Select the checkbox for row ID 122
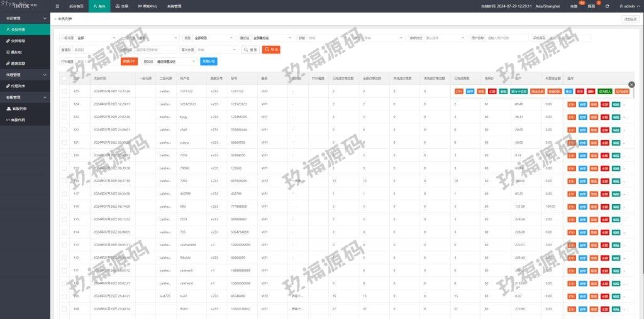 point(64,129)
